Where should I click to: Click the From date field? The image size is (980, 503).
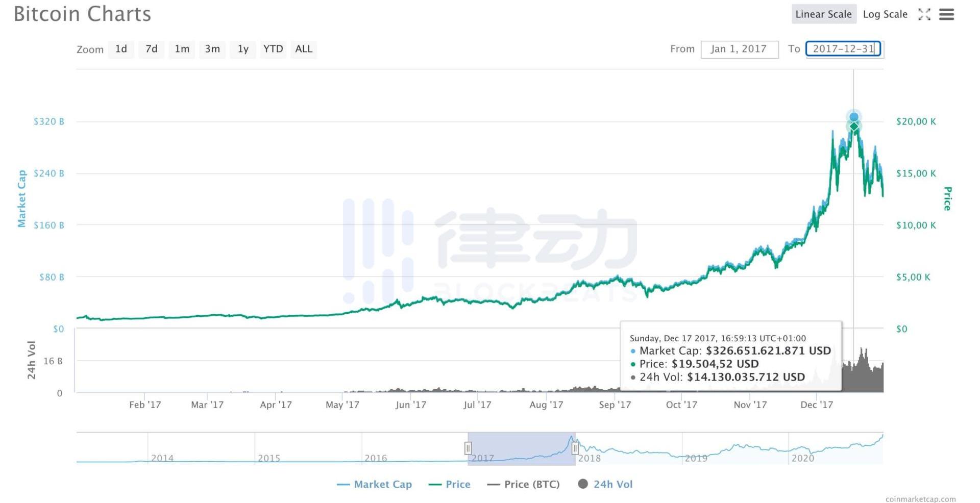pos(739,49)
